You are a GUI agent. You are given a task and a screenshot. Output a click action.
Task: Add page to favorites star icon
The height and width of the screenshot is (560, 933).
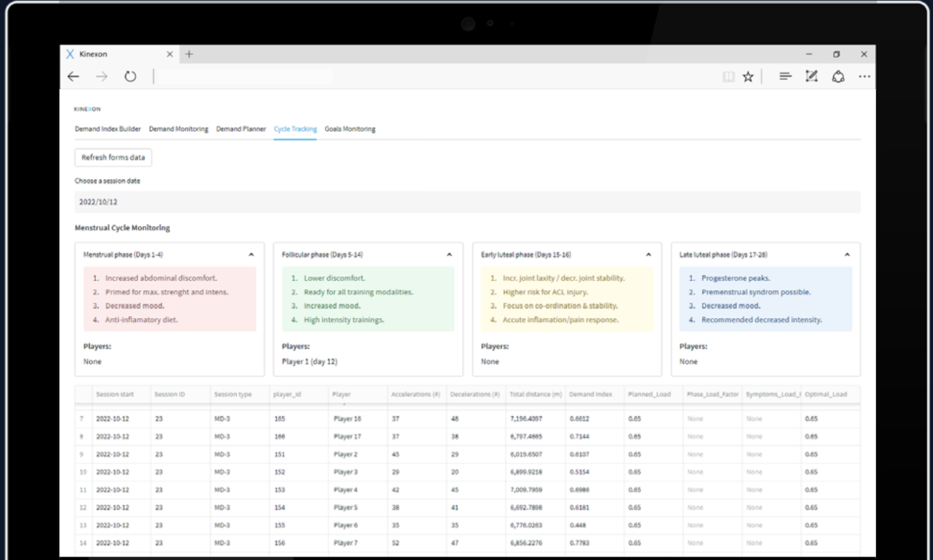click(748, 76)
